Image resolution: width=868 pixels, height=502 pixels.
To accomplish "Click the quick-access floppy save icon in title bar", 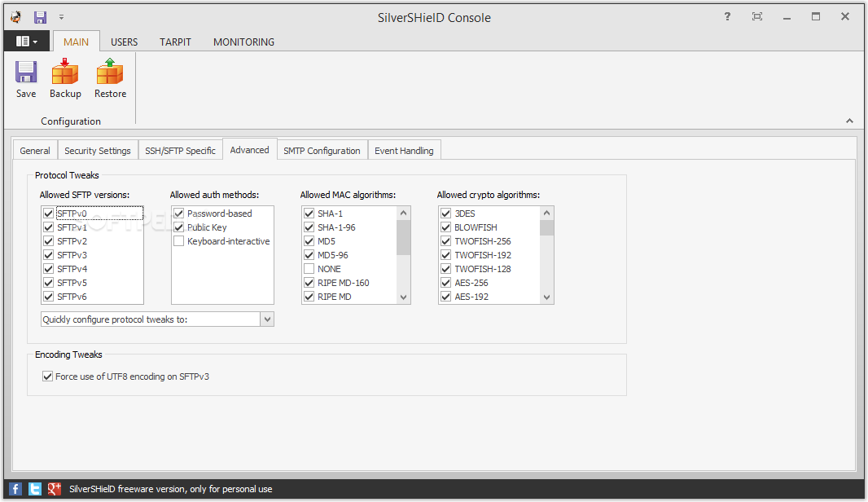I will point(41,17).
